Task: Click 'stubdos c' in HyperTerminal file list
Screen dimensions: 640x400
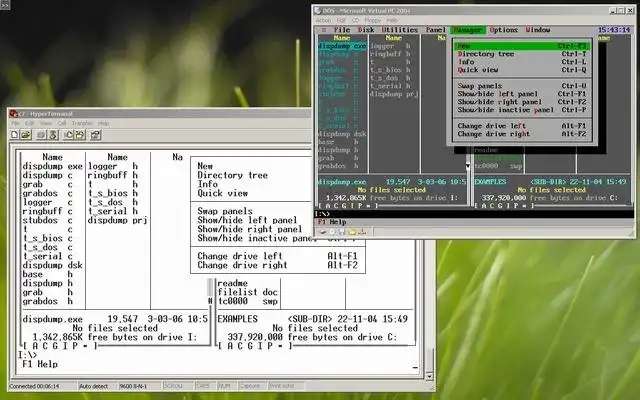Action: [47, 220]
